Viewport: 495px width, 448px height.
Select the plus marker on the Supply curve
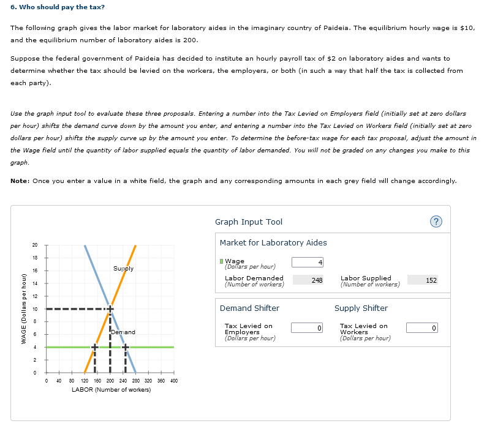point(95,347)
